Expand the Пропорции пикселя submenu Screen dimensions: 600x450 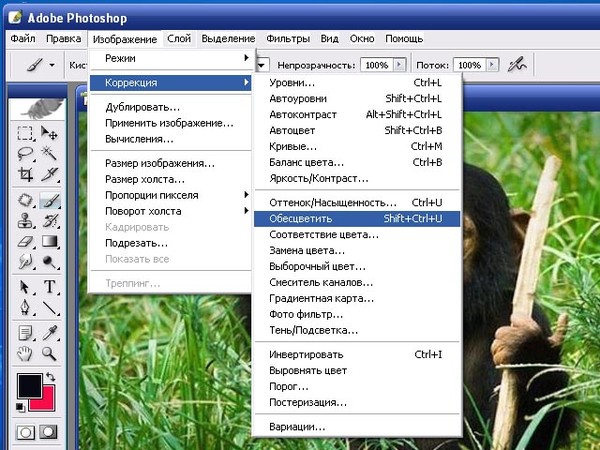pos(171,195)
